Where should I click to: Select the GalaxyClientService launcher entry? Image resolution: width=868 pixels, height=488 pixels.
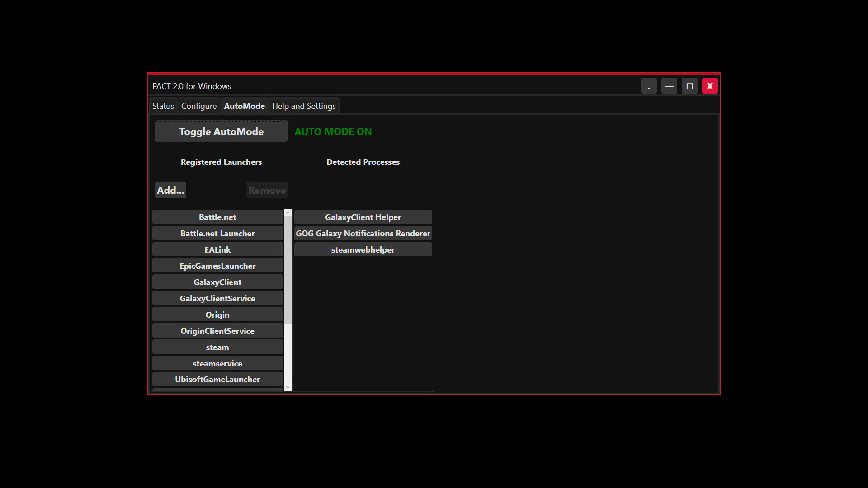(x=217, y=298)
